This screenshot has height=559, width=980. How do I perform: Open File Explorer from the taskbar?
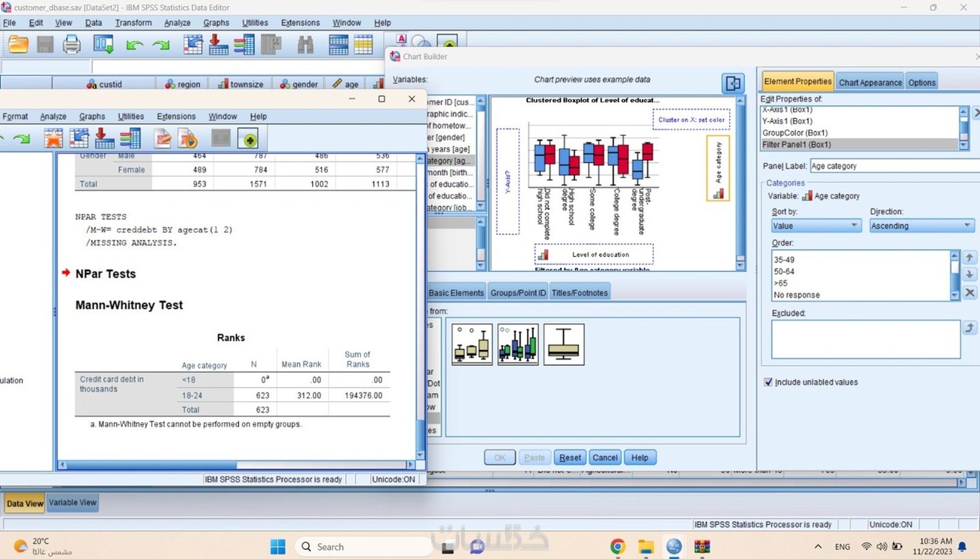[x=646, y=546]
